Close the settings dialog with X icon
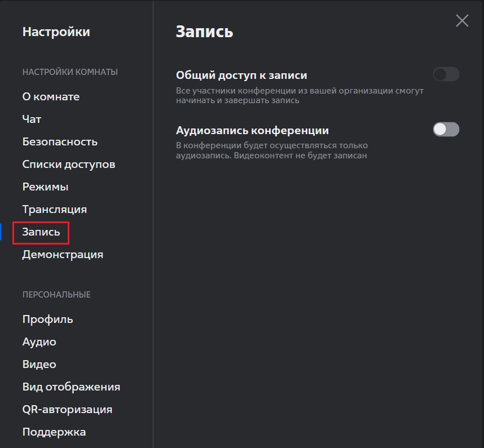 coord(462,21)
